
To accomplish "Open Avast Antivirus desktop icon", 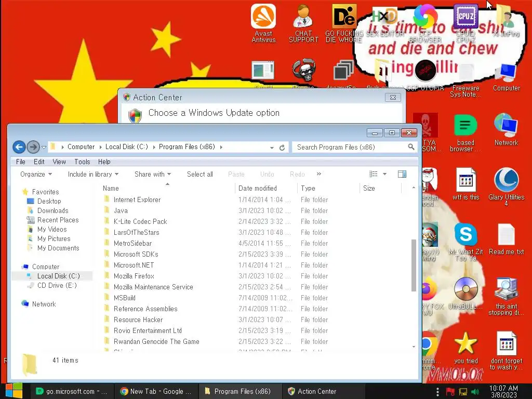I will (x=263, y=23).
